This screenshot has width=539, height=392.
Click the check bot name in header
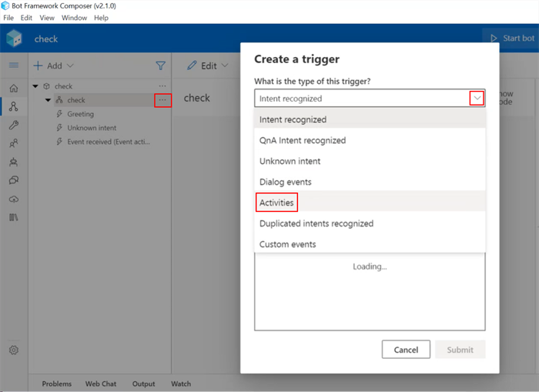pos(46,39)
